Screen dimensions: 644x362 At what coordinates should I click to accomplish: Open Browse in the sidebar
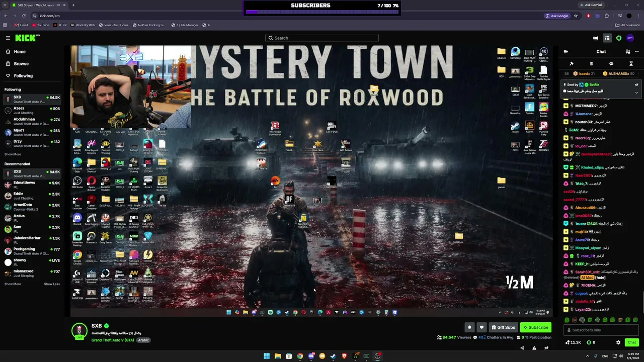pos(21,64)
